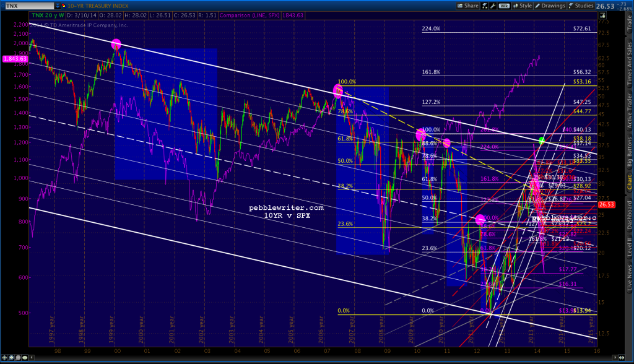Click the yellow $53.16 price label

tap(582, 82)
